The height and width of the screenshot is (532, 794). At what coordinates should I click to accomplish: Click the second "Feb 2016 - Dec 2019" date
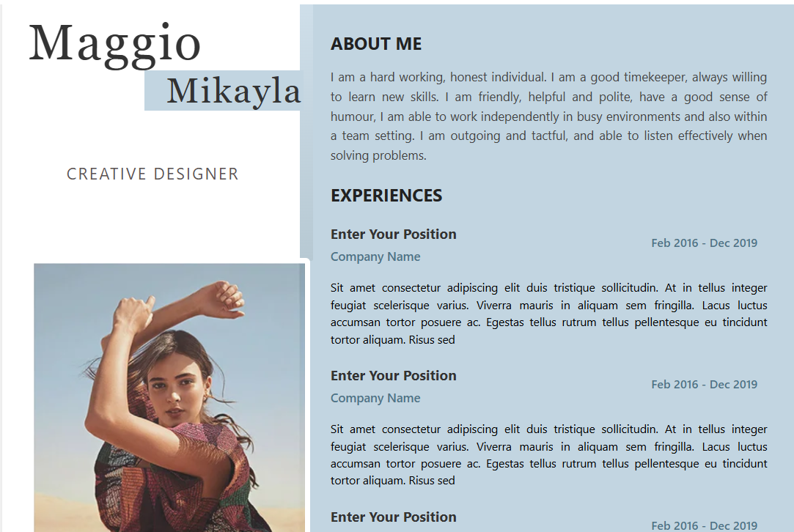click(x=704, y=385)
